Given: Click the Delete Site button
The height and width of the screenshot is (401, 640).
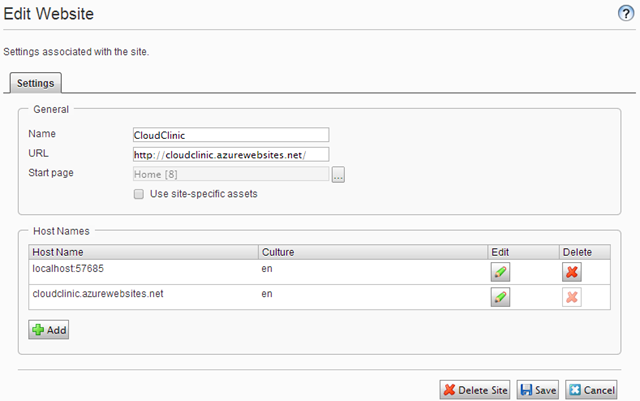Looking at the screenshot, I should 476,389.
